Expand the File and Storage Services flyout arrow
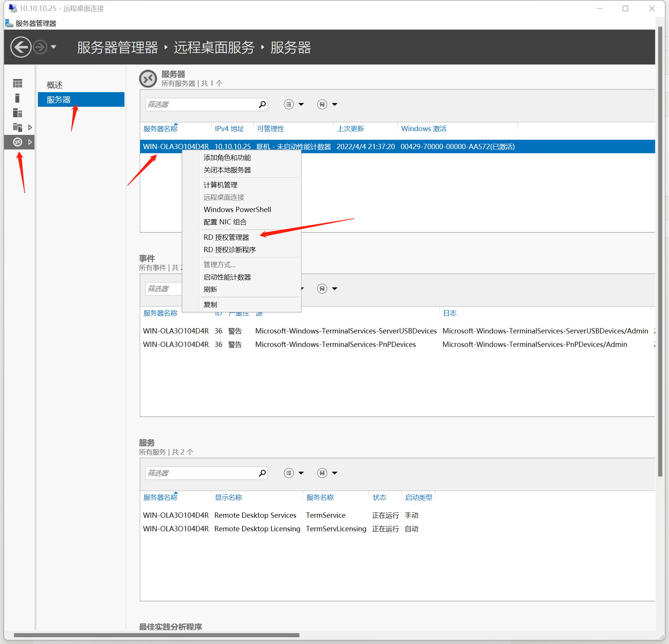Viewport: 669px width, 644px height. (30, 127)
